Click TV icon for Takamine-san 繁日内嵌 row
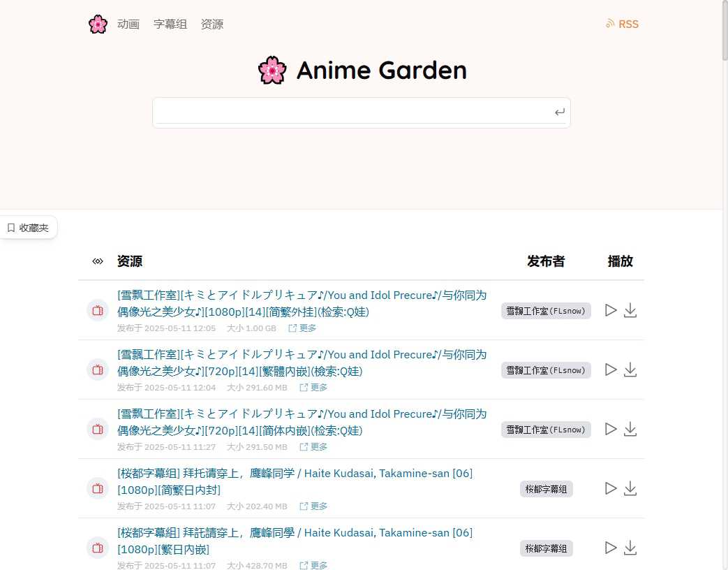Viewport: 728px width, 570px height. coord(98,548)
